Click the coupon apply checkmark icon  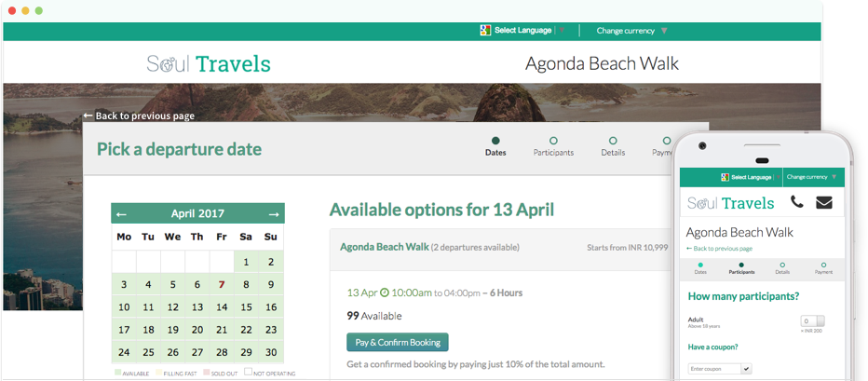pos(746,369)
